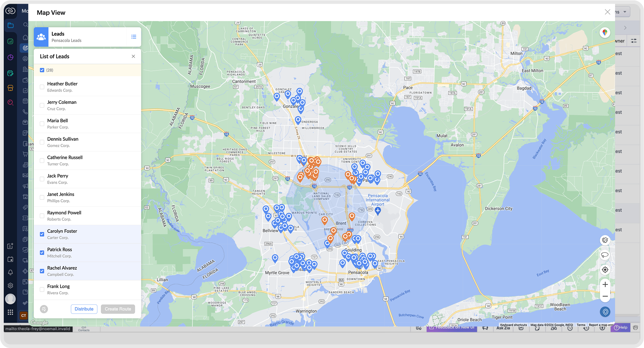Click the Pensacola International Airport map marker
The image size is (644, 348).
tap(378, 211)
